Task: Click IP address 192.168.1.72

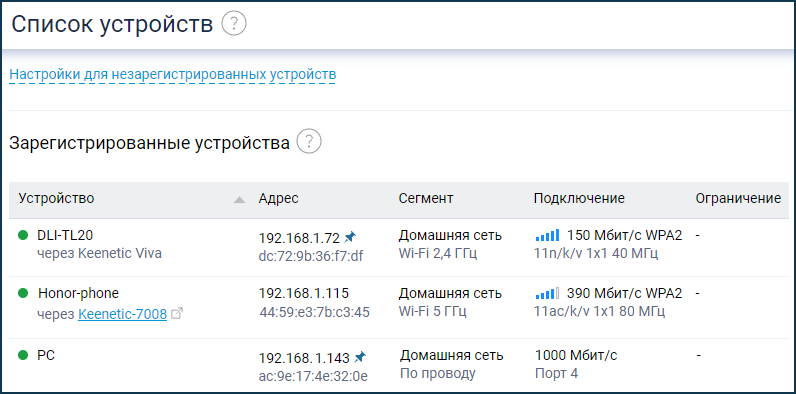Action: coord(299,238)
